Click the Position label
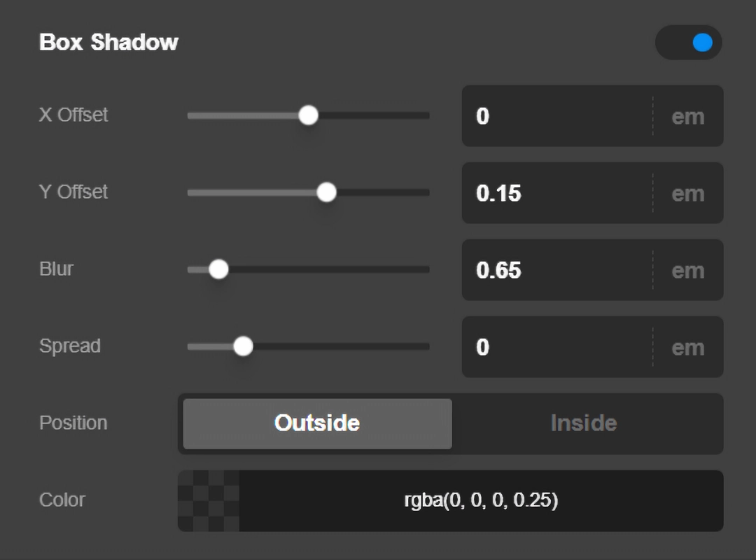This screenshot has width=756, height=560. point(73,423)
